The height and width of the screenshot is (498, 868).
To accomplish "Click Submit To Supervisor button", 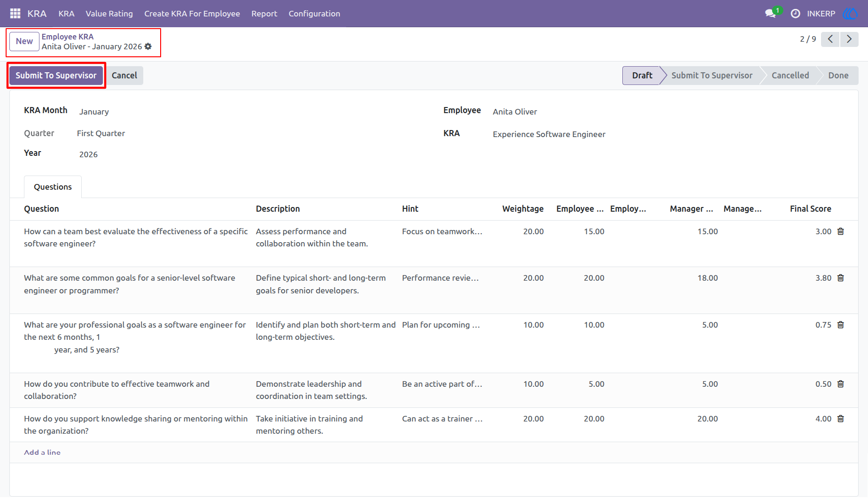I will [x=56, y=76].
